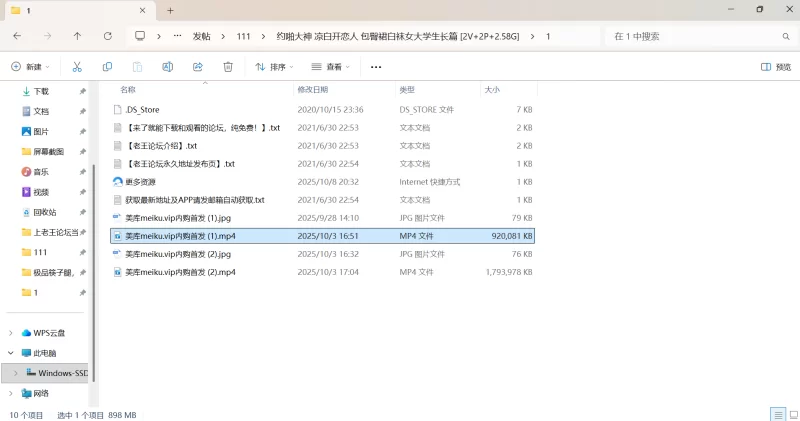Image resolution: width=800 pixels, height=421 pixels.
Task: Open the 查看 view menu
Action: click(331, 67)
